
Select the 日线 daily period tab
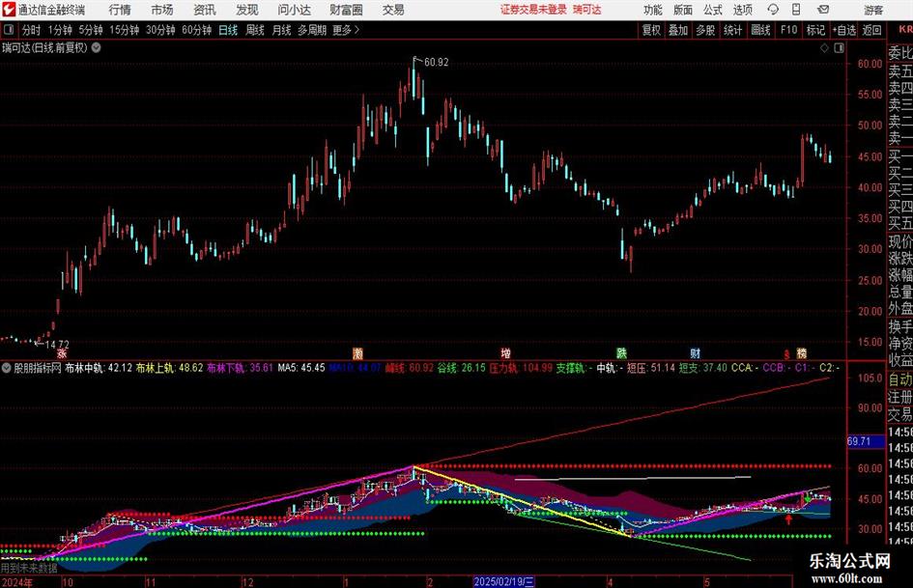coord(228,30)
